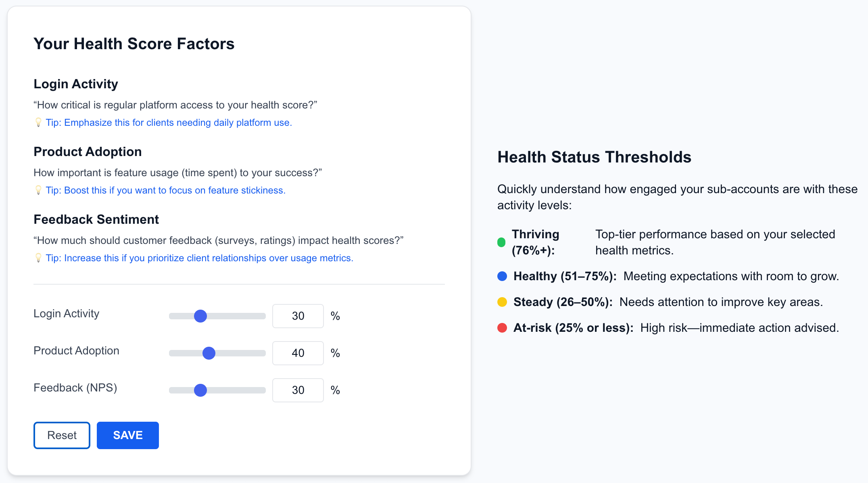This screenshot has width=868, height=483.
Task: Click the Feedback (NPS) slider handle
Action: 200,390
